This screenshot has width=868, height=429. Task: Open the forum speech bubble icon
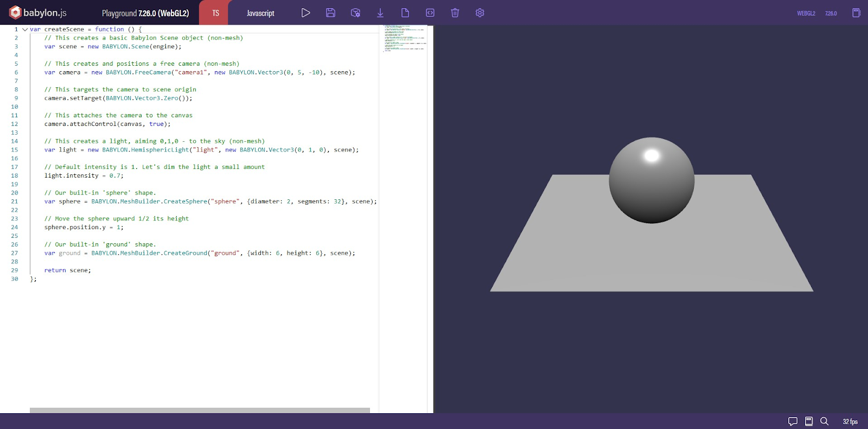[793, 421]
